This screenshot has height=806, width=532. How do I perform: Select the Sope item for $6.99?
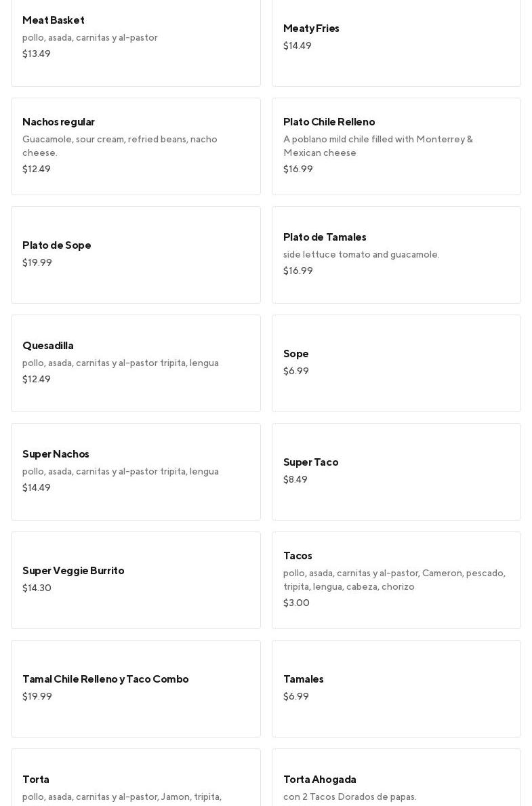tap(396, 363)
